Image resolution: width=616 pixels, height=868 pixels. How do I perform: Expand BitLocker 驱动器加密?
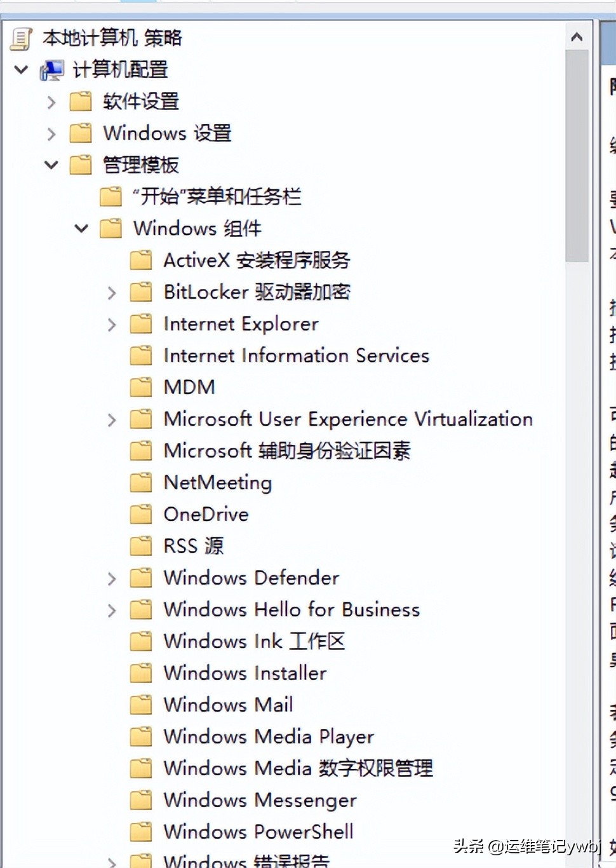tap(112, 292)
